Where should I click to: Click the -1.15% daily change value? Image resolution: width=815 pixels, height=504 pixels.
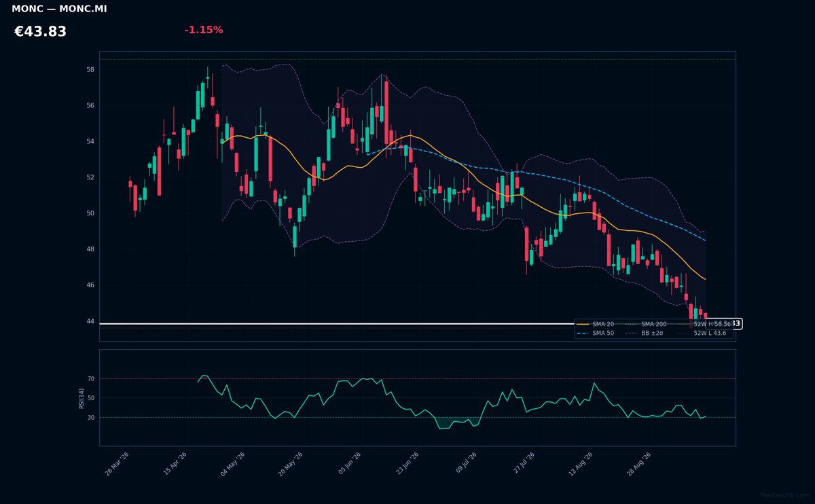click(x=204, y=30)
